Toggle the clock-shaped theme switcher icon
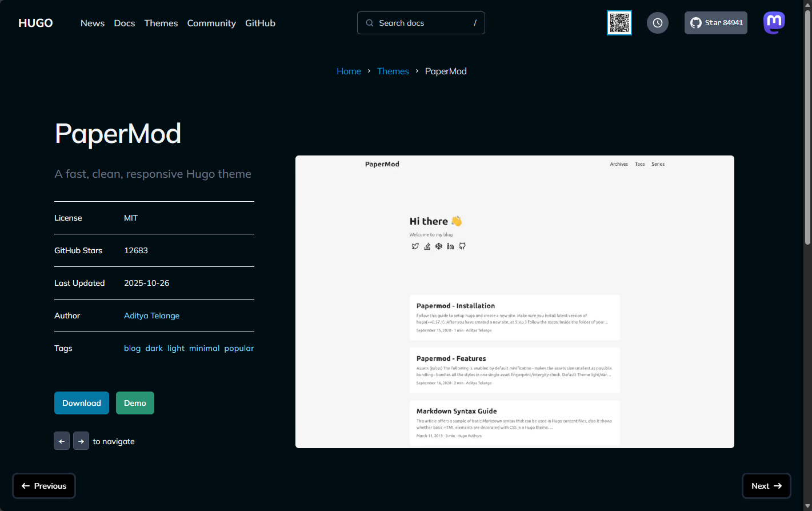The image size is (812, 511). (x=657, y=23)
